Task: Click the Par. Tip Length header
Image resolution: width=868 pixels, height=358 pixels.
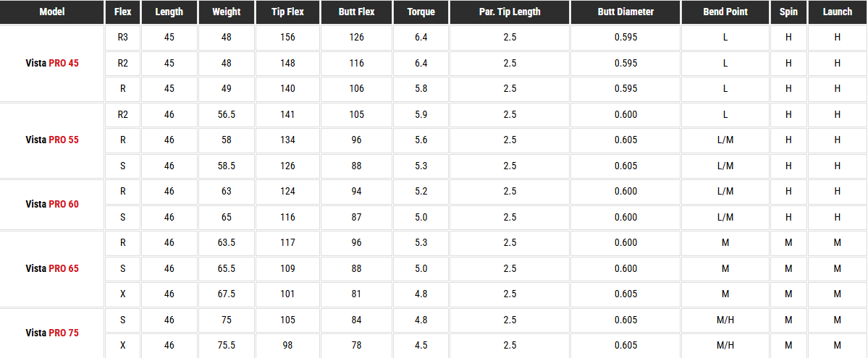Action: point(509,12)
